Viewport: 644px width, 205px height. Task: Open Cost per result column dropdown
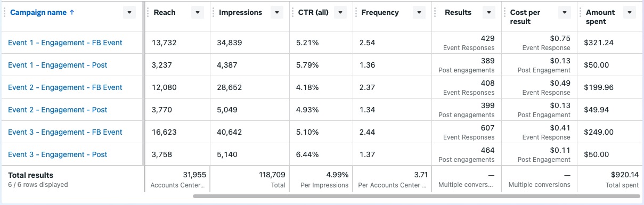[x=565, y=13]
